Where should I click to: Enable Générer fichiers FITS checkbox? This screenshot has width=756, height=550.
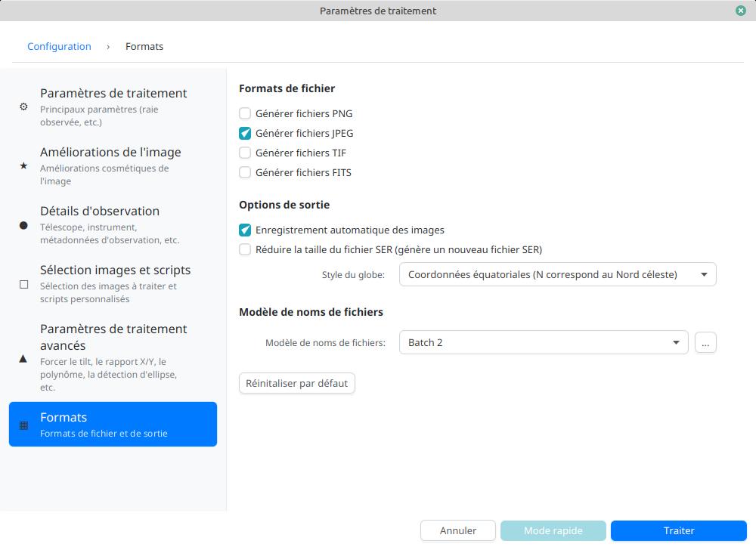click(x=245, y=172)
